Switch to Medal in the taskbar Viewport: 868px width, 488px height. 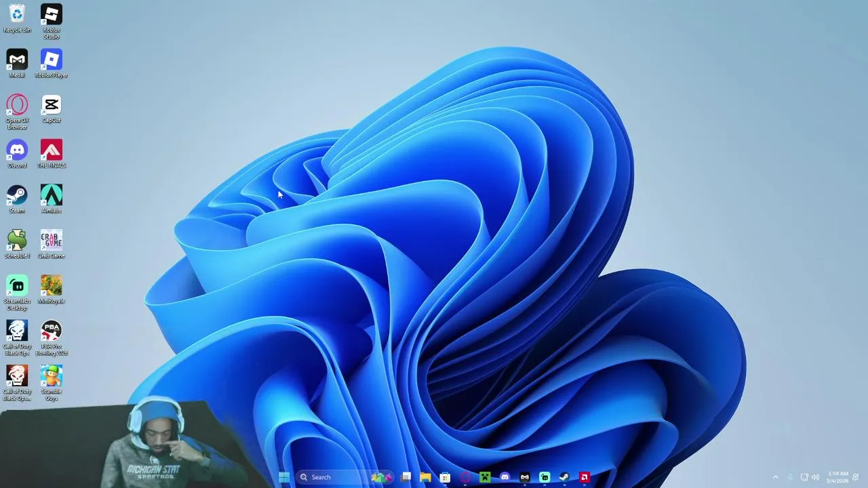click(524, 477)
